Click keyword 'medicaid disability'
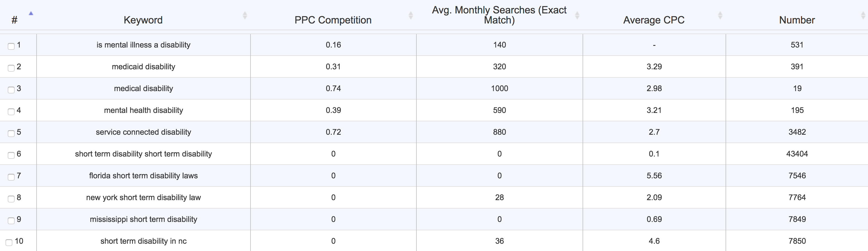This screenshot has width=868, height=251. (x=143, y=67)
